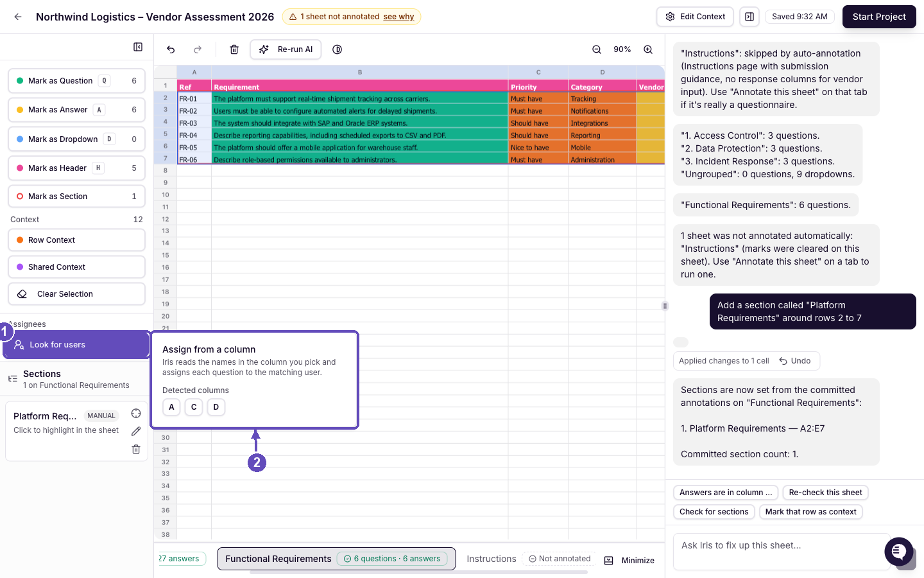Select Mark as Answer
The height and width of the screenshot is (578, 924).
(76, 110)
